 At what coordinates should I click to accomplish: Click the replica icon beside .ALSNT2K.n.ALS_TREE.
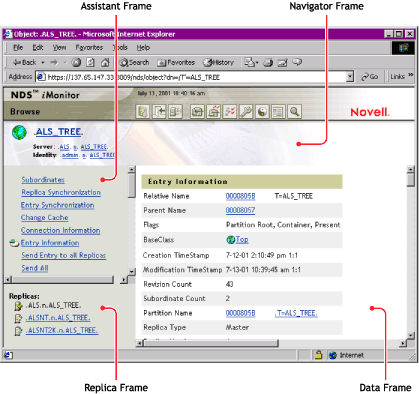(19, 331)
